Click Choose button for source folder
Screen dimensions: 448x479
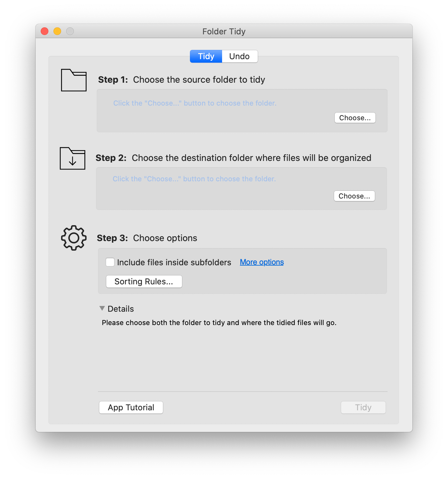pos(355,118)
